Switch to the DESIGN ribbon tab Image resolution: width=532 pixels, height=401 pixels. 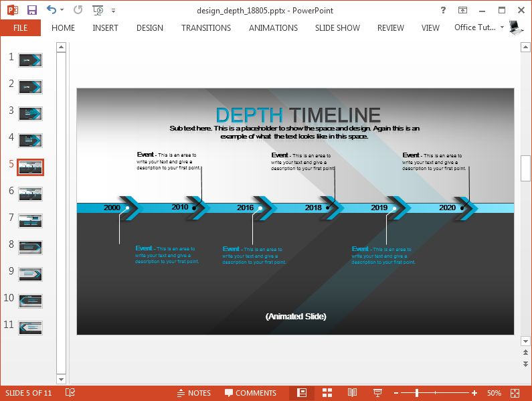pyautogui.click(x=150, y=28)
